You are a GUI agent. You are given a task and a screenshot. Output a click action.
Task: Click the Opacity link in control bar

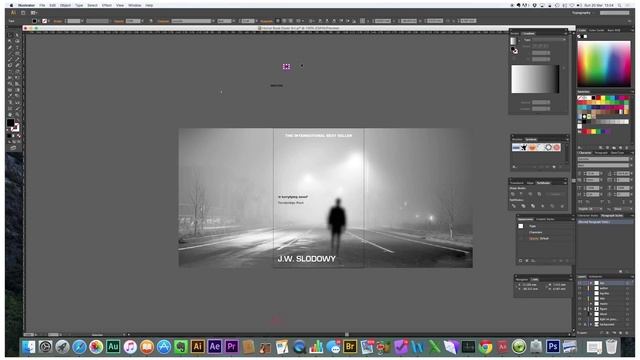coord(119,21)
